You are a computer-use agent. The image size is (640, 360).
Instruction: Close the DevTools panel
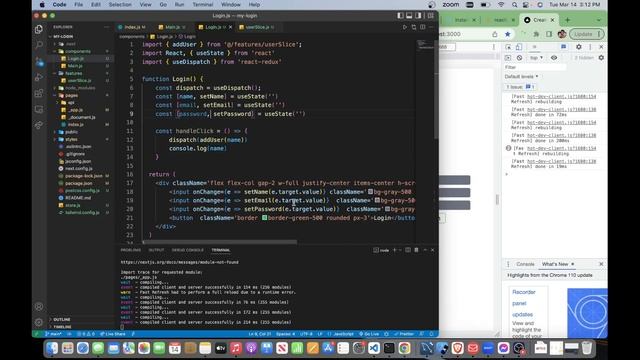pos(601,47)
